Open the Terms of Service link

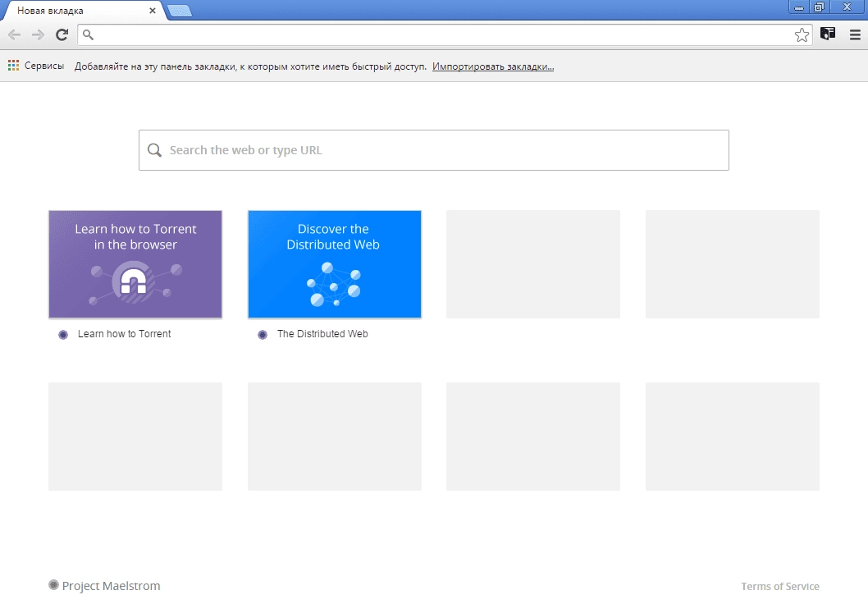point(780,586)
